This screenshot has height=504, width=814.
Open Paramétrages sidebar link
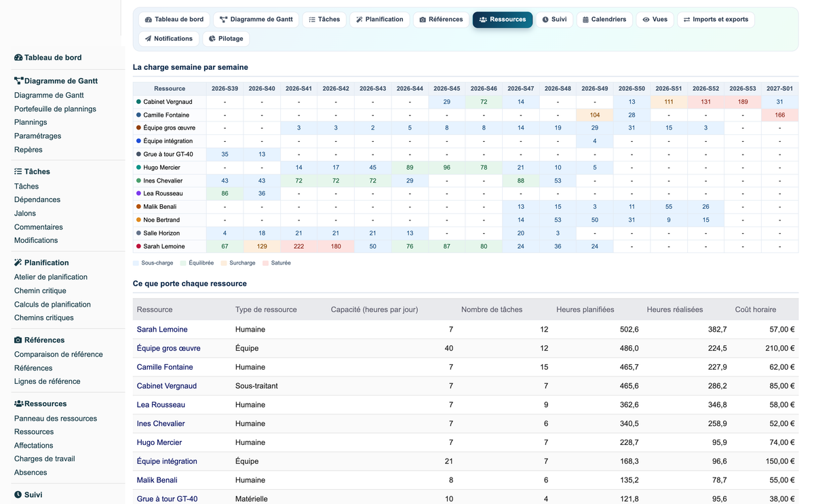pyautogui.click(x=37, y=136)
